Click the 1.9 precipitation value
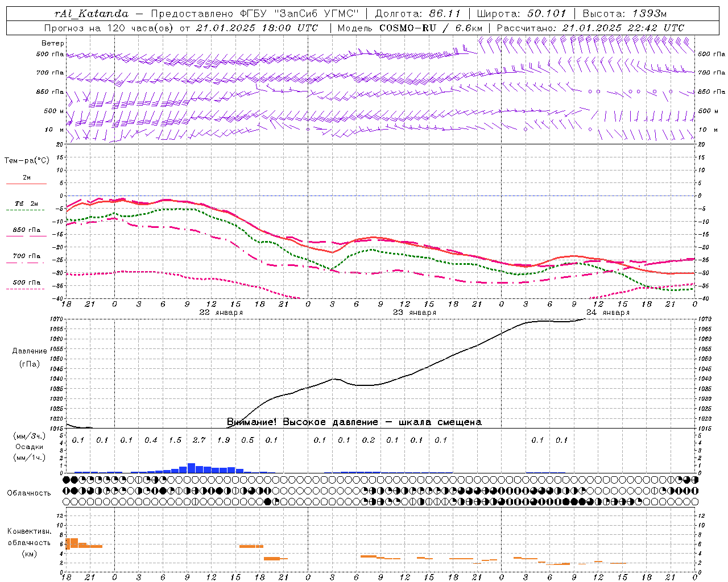The width and height of the screenshot is (728, 582). [224, 440]
